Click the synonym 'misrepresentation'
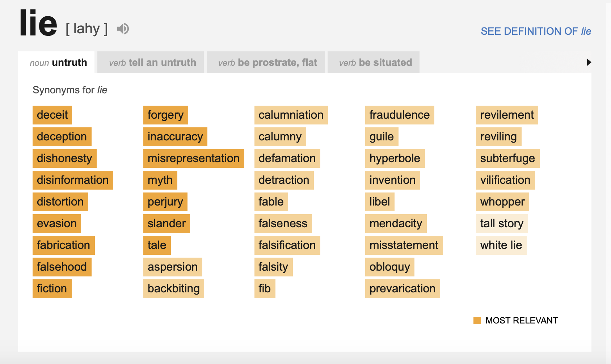The image size is (611, 364). (194, 158)
